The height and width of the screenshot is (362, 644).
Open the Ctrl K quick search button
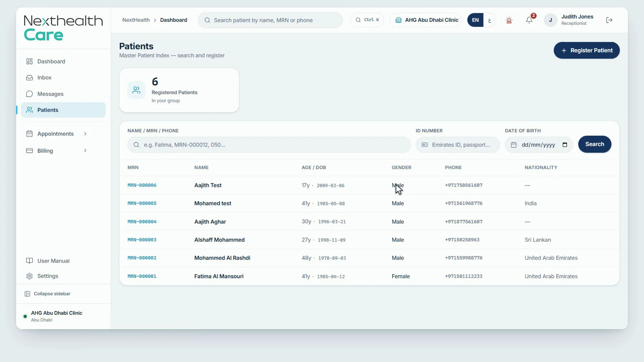[x=367, y=20]
